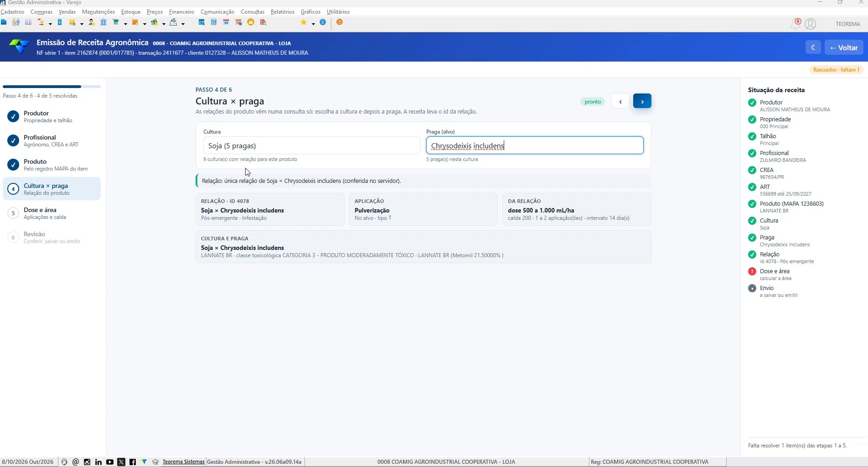Click the X (Twitter) status bar icon
Viewport: 868px width, 467px height.
(x=121, y=462)
